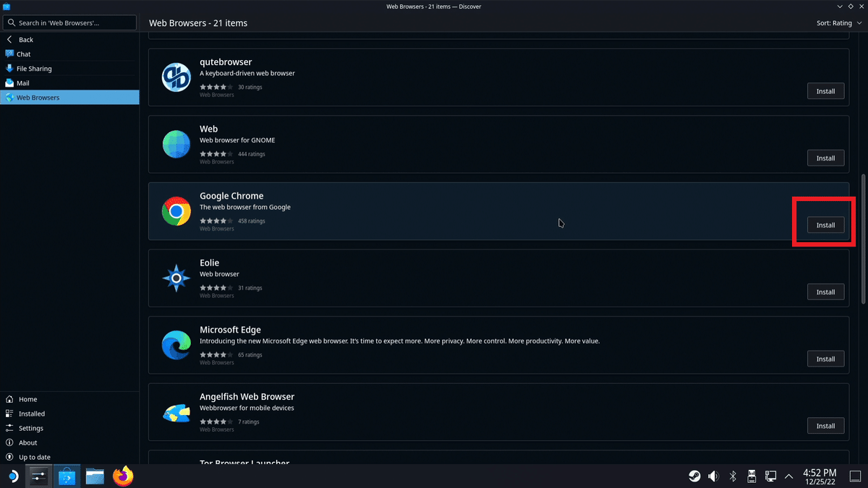
Task: Open the Sort: Rating dropdown
Action: (839, 23)
